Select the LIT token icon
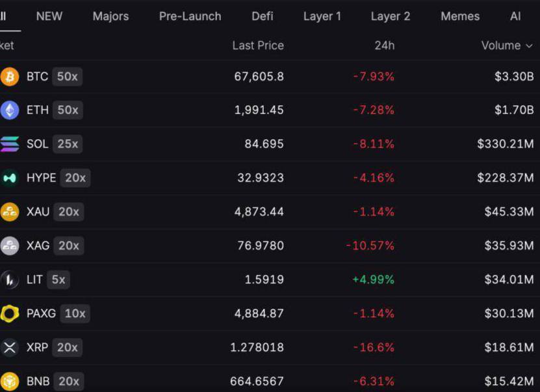Viewport: 540px width, 392px height. (x=10, y=280)
